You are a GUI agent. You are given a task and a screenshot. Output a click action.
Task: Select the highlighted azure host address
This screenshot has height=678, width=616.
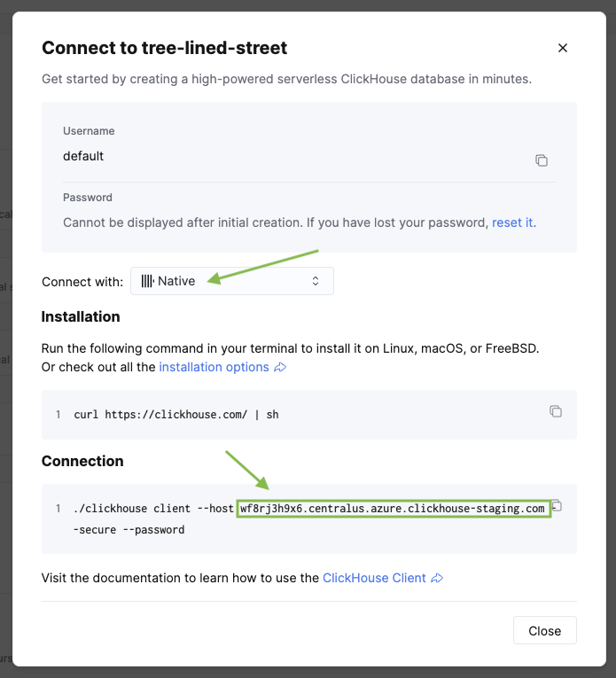pyautogui.click(x=393, y=509)
